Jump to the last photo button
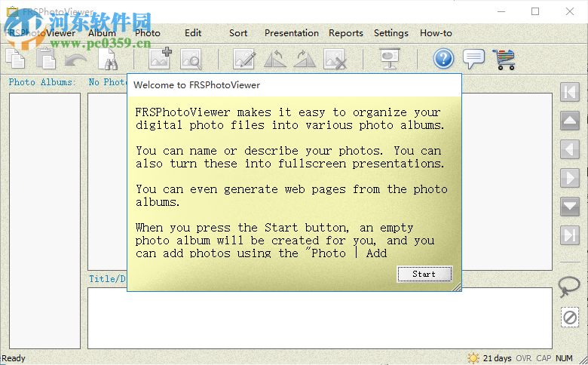This screenshot has height=365, width=588. point(570,235)
